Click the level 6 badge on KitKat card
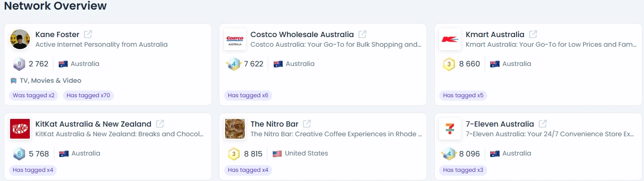This screenshot has width=644, height=181. tap(19, 154)
